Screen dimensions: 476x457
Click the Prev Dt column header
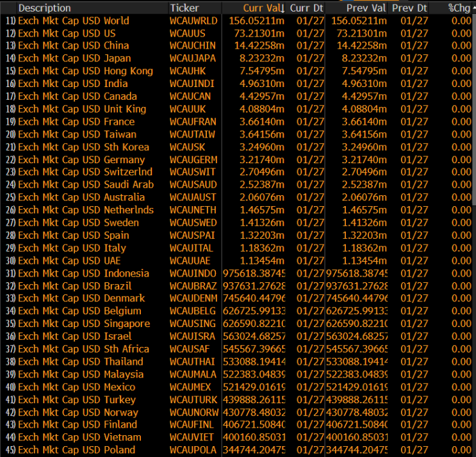[409, 8]
